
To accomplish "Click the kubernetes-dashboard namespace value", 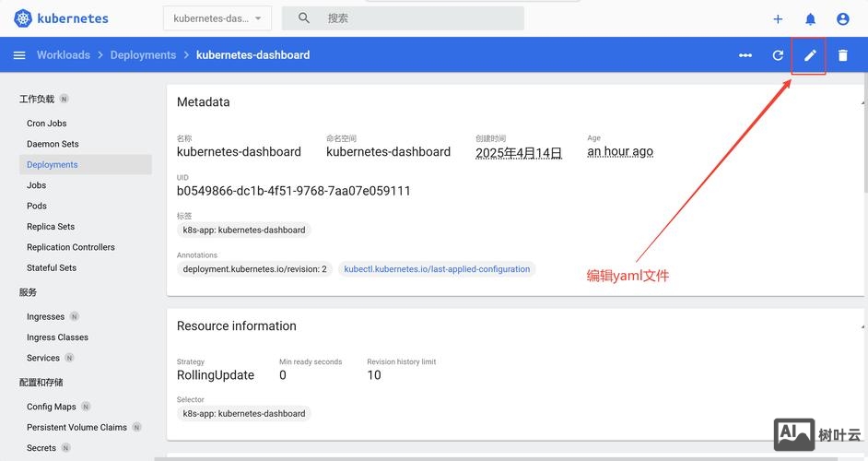I will [388, 152].
